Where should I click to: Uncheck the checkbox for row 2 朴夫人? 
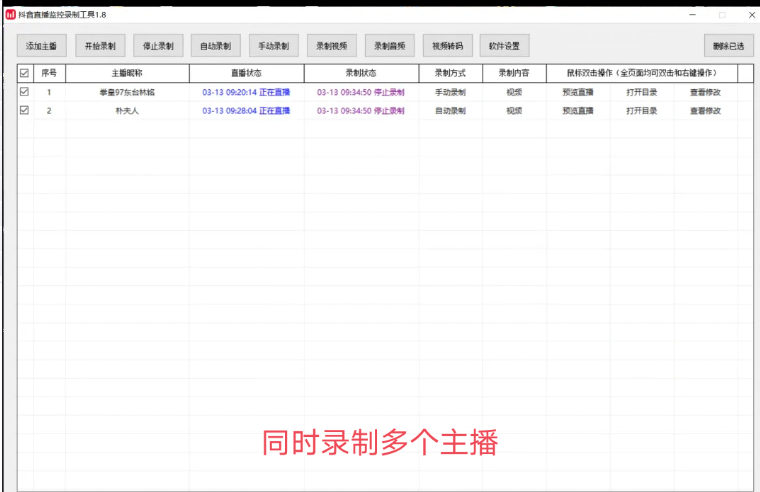25,110
